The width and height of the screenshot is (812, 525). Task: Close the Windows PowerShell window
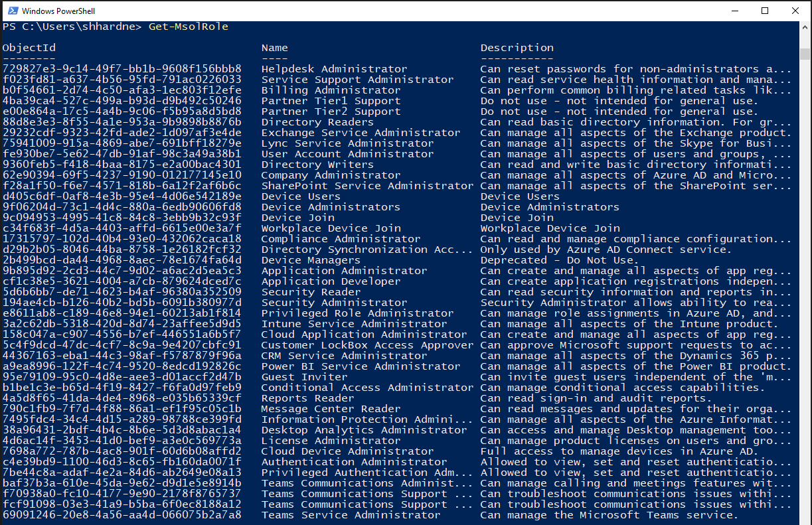point(795,11)
